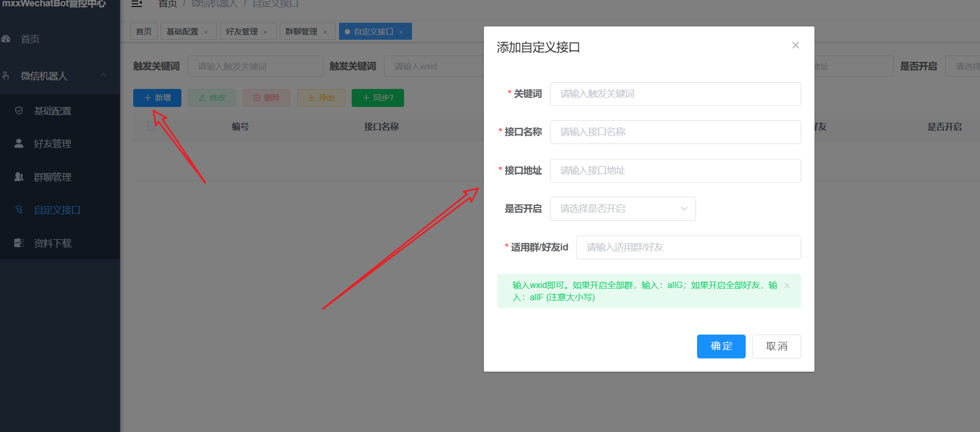Viewport: 980px width, 432px height.
Task: Click the 资料下载 document icon
Action: coord(19,243)
